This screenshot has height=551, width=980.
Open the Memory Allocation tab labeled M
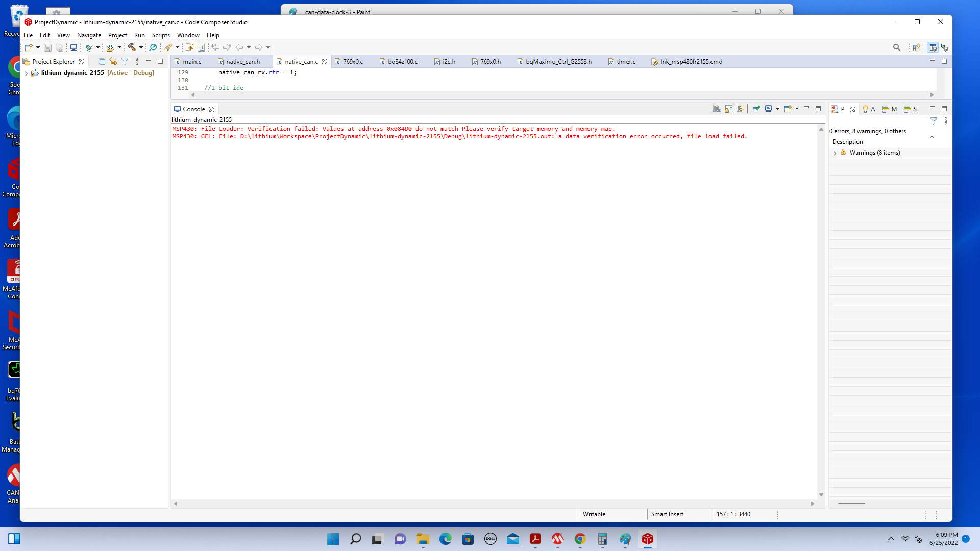tap(890, 109)
